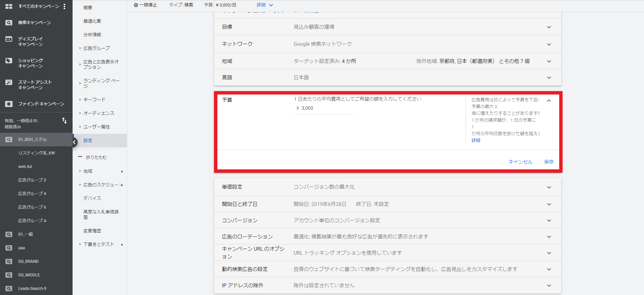Save the budget with 保存

pos(549,162)
